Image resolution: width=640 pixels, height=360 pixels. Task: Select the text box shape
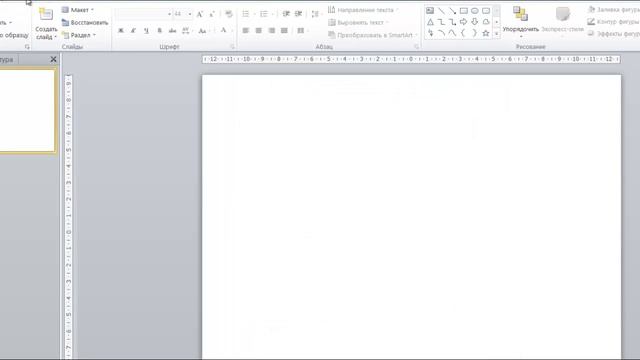coord(430,11)
